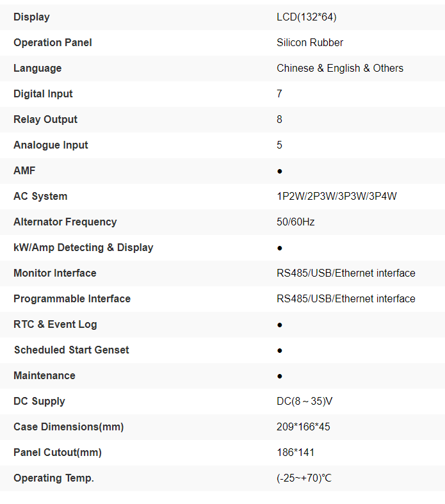This screenshot has width=445, height=504.
Task: Click the Relay Output value 8
Action: [279, 120]
